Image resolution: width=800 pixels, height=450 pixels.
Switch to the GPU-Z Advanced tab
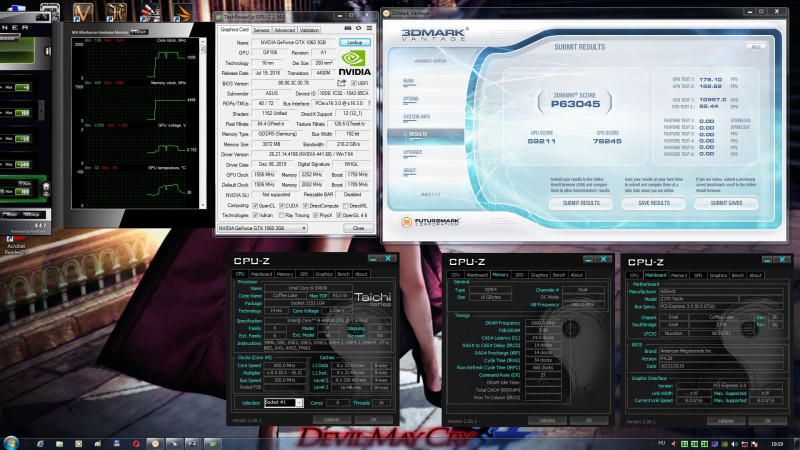click(284, 30)
